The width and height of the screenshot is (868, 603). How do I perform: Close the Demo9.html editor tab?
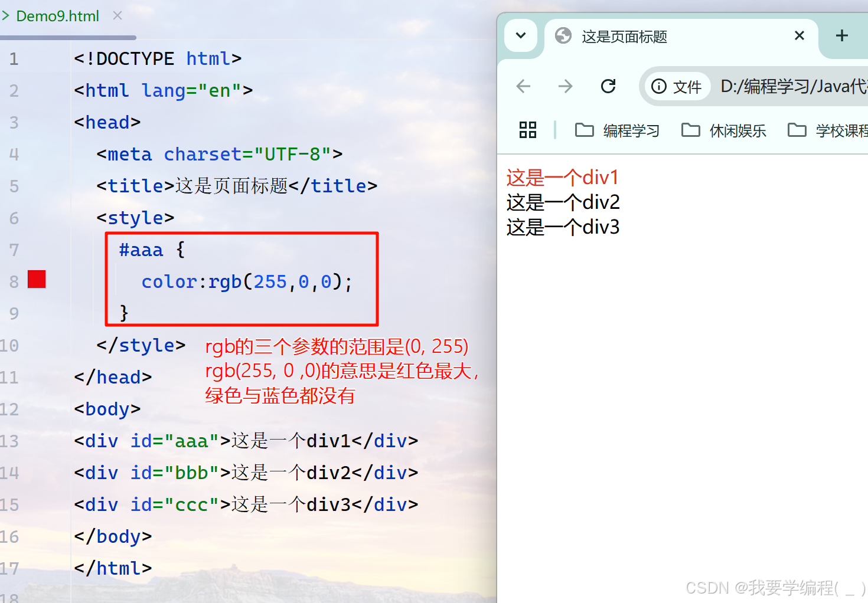point(118,15)
